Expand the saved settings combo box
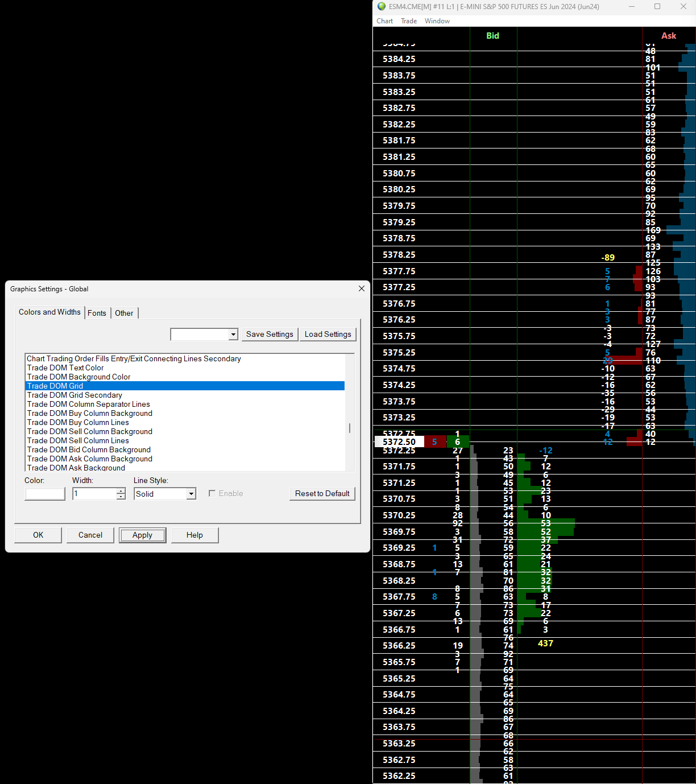Screen dimensions: 696x784 [x=233, y=335]
